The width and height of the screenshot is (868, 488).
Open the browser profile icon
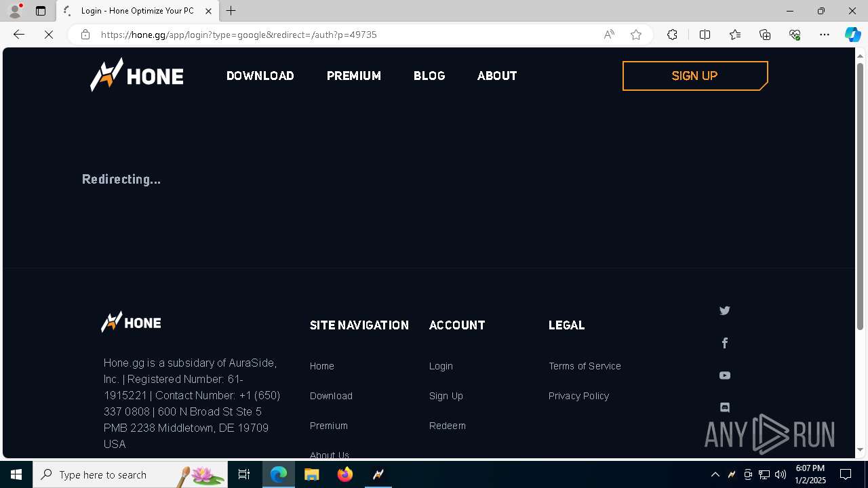pos(14,11)
